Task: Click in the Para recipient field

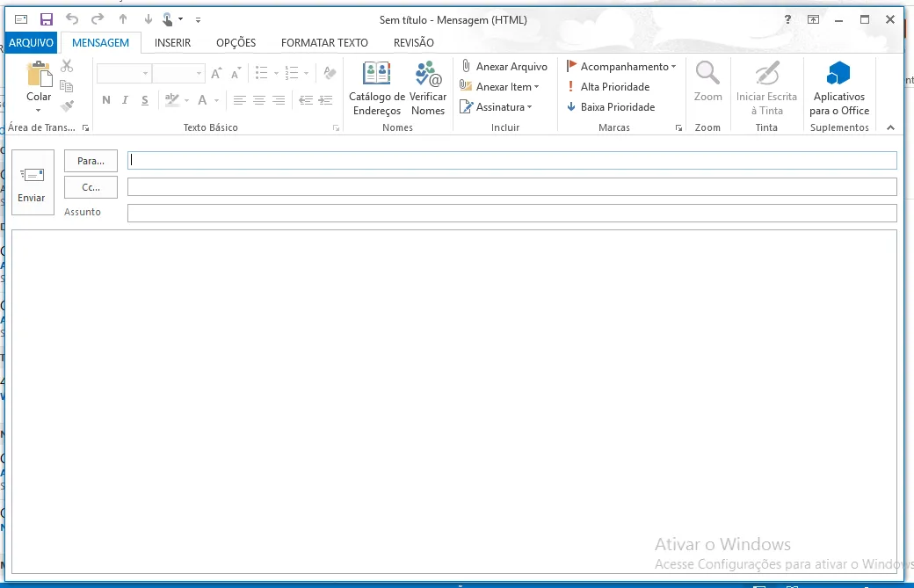Action: [511, 160]
